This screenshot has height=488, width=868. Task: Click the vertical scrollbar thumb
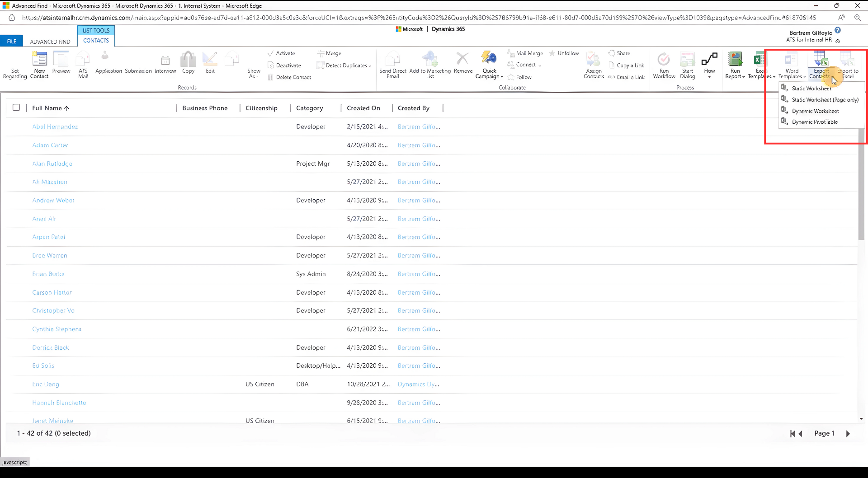[x=861, y=184]
